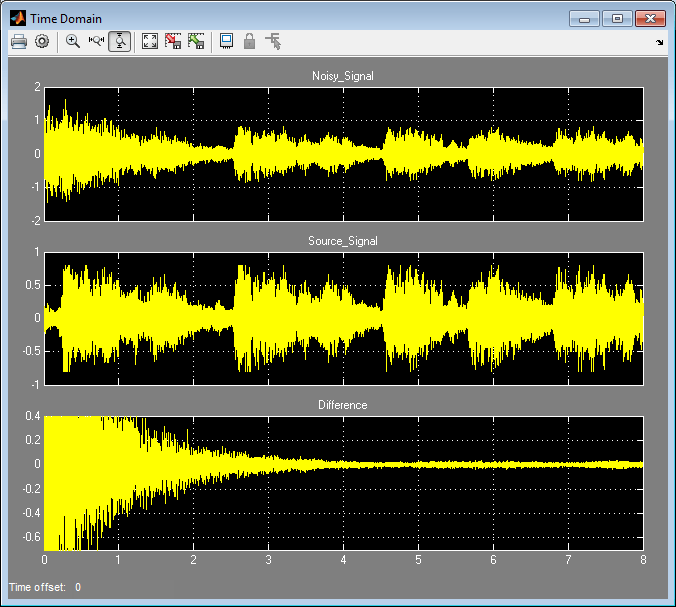The height and width of the screenshot is (607, 676).
Task: Click inside the Source_Signal plot area
Action: (344, 319)
